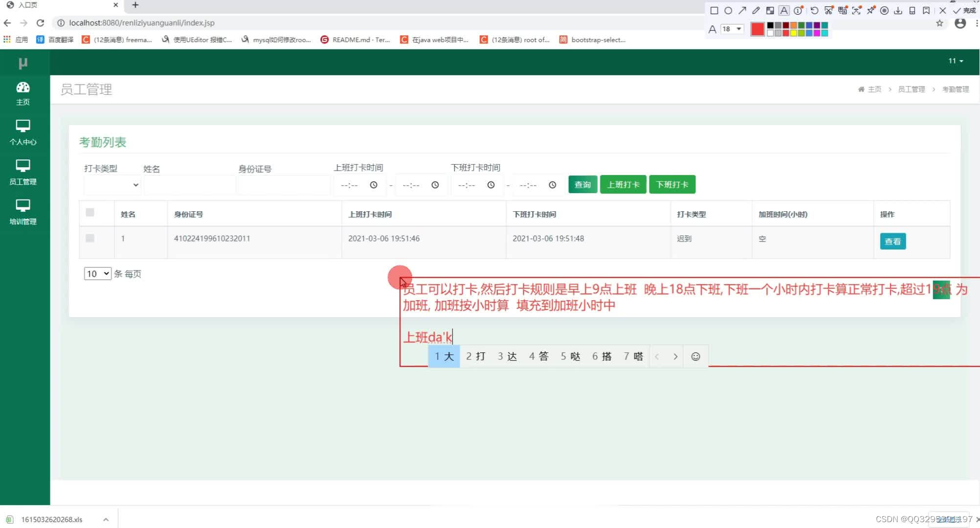Select the rectangle annotation tool
980x528 pixels.
tap(714, 11)
